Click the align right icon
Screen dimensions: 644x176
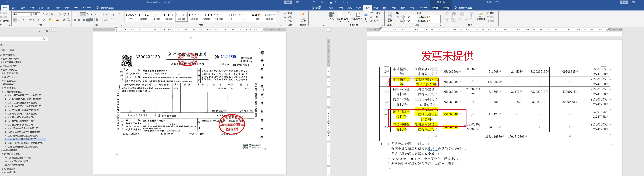tap(83, 20)
